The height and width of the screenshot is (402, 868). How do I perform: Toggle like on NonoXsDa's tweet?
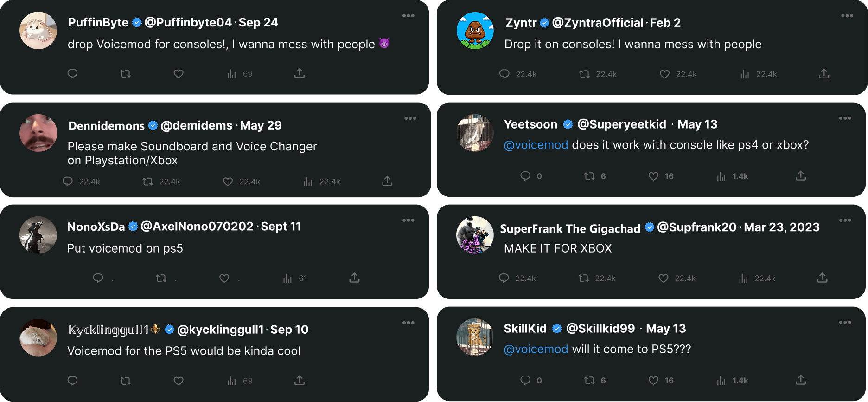click(224, 279)
